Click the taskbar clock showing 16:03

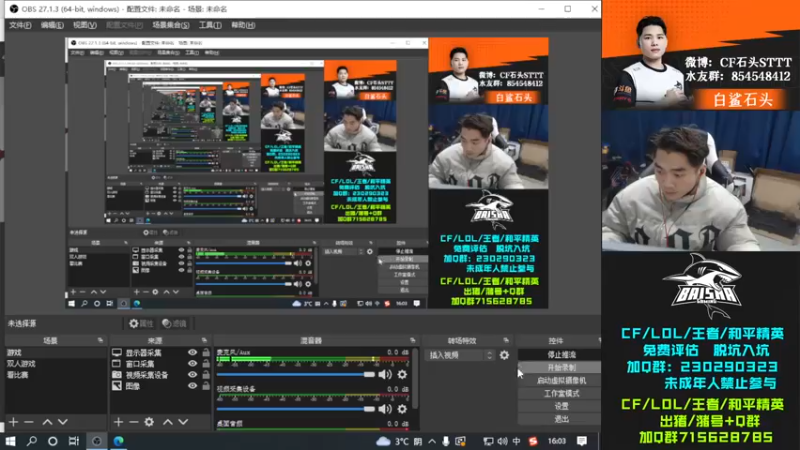[557, 441]
